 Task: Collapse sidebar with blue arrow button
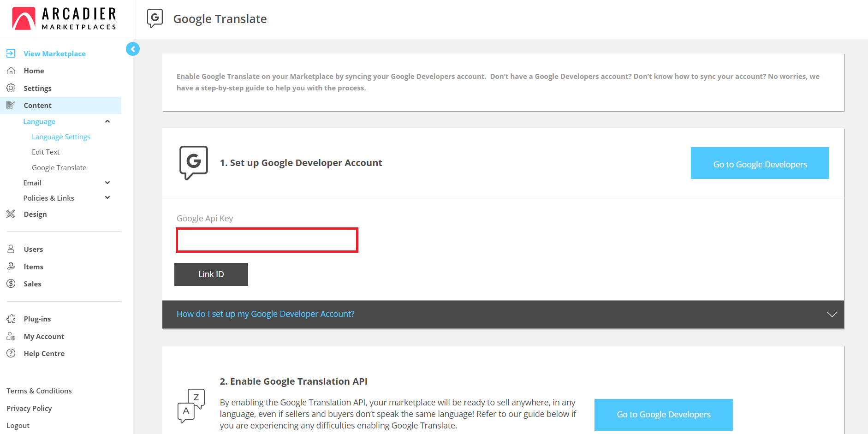point(133,49)
